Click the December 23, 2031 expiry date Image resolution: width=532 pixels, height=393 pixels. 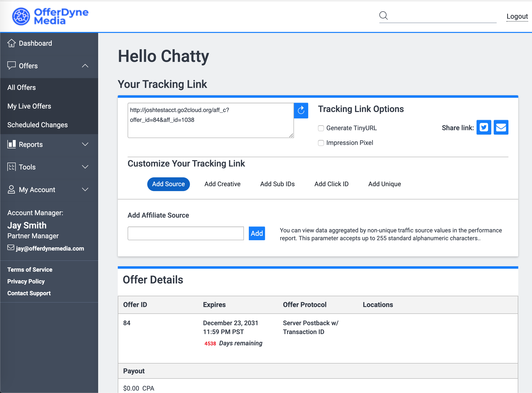click(x=230, y=323)
